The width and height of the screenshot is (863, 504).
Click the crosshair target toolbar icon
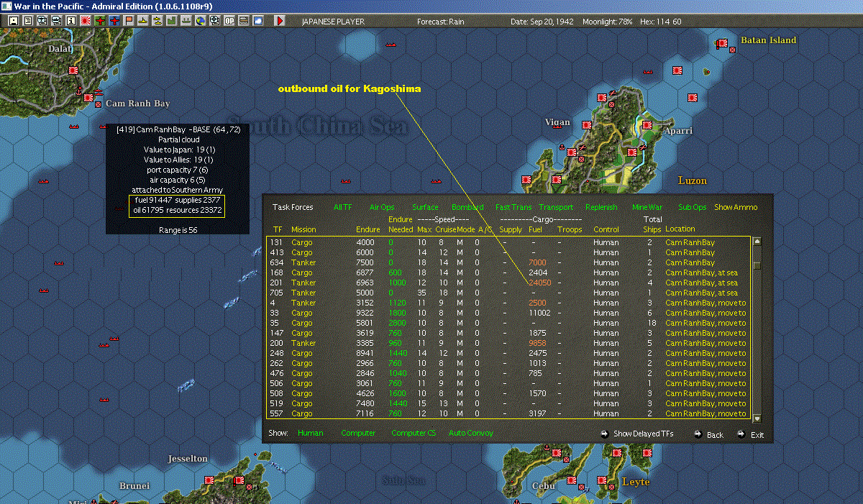[214, 21]
